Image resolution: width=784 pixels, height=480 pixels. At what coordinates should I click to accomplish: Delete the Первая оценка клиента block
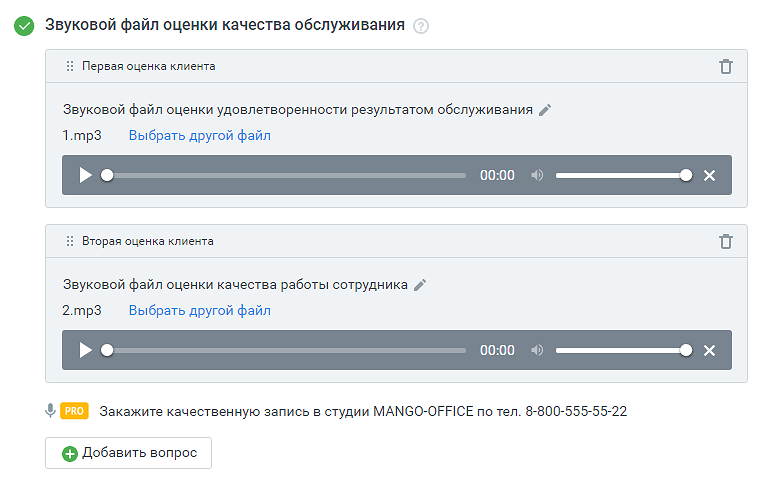pos(726,66)
